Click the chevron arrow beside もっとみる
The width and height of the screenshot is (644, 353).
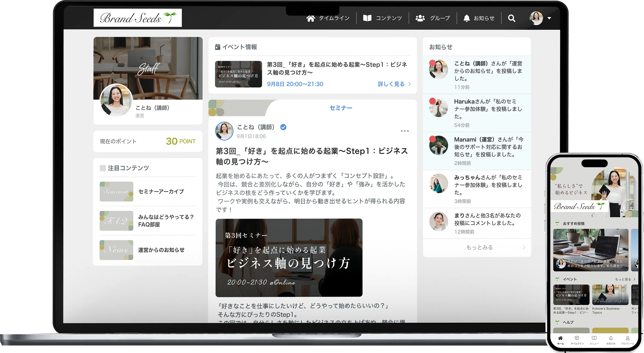524,247
